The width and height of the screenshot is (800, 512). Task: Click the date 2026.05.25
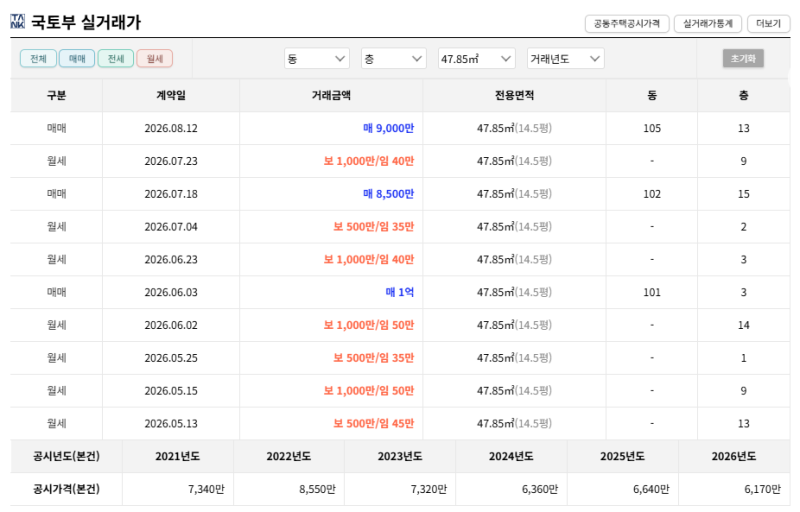(x=171, y=358)
